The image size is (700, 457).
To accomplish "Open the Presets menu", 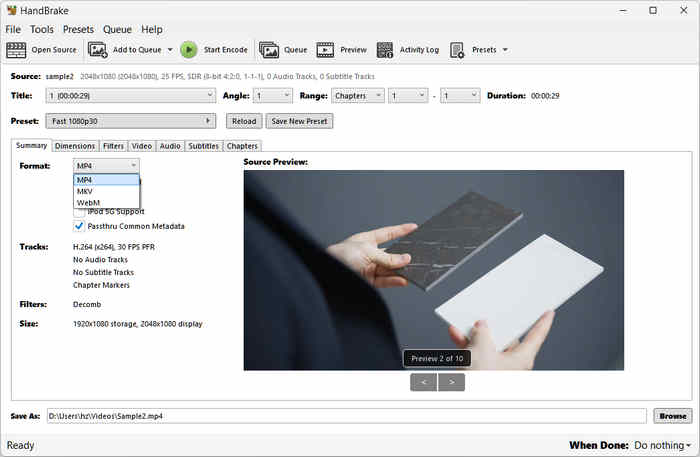I will (x=78, y=29).
